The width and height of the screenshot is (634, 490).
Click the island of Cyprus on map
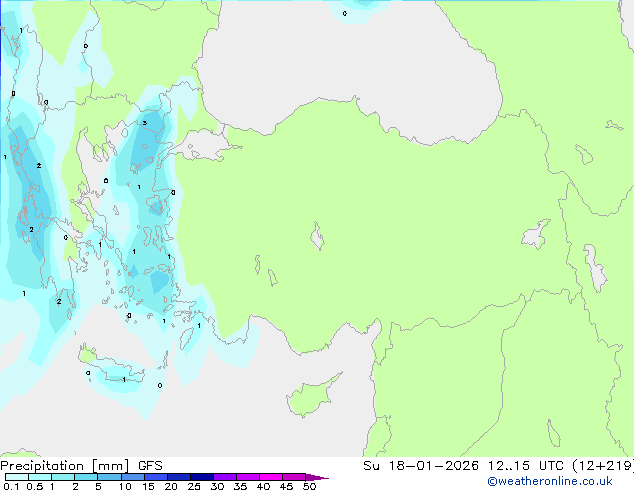(313, 395)
